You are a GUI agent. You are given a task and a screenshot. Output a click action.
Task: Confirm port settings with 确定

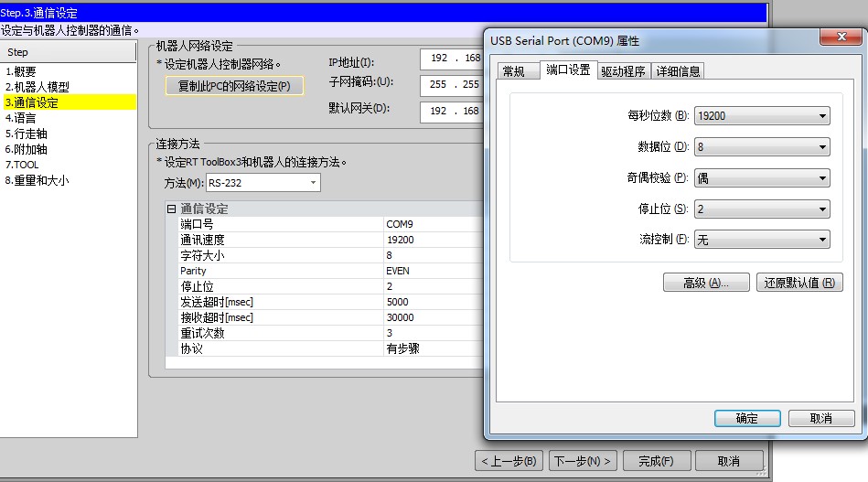coord(747,418)
